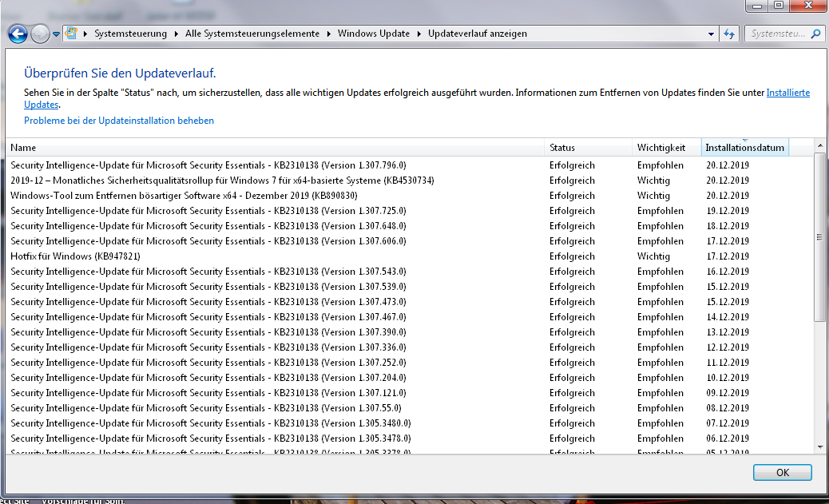
Task: Confirm with the OK button
Action: click(x=783, y=472)
